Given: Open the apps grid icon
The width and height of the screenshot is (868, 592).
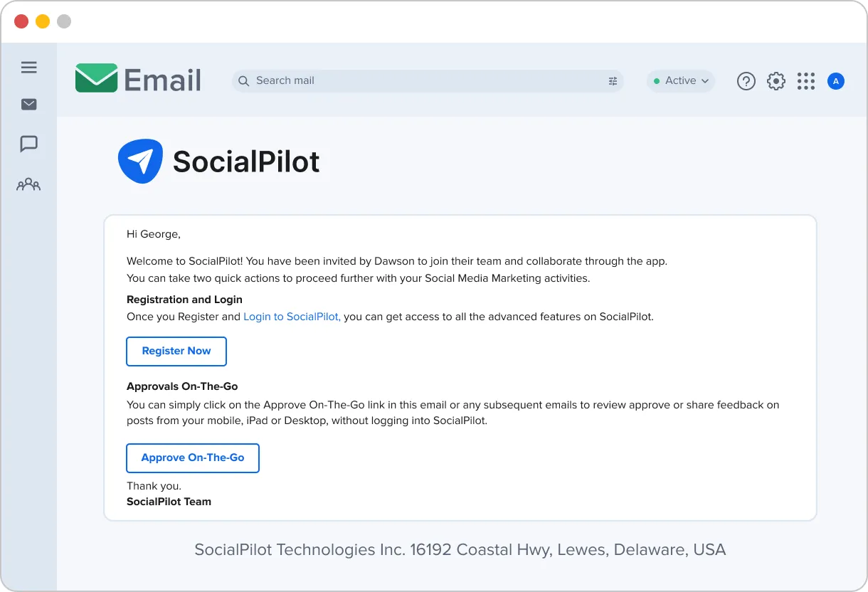Looking at the screenshot, I should click(x=806, y=81).
